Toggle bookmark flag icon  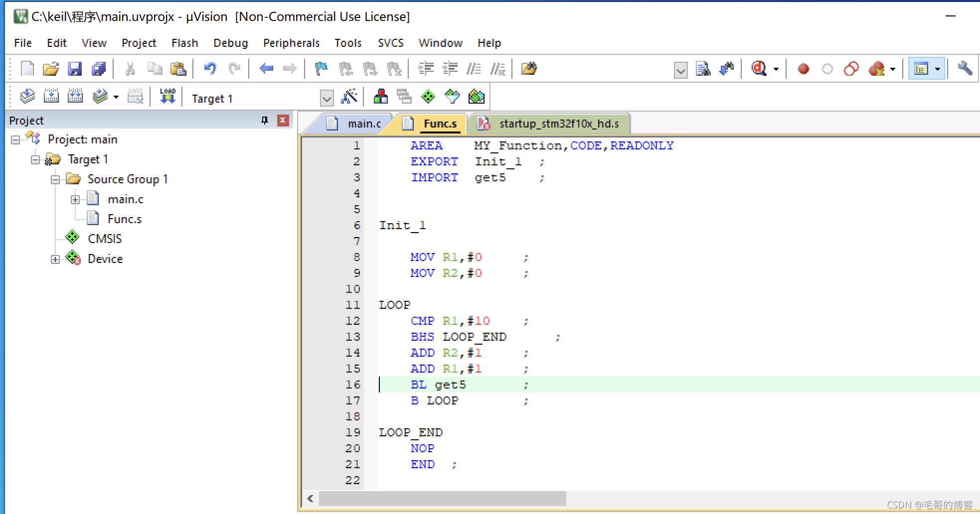tap(321, 69)
